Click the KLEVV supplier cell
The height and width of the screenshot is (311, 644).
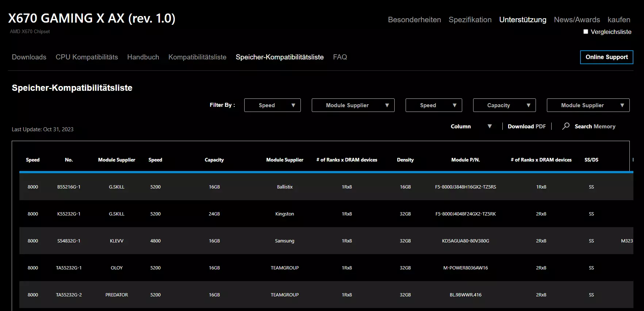117,241
